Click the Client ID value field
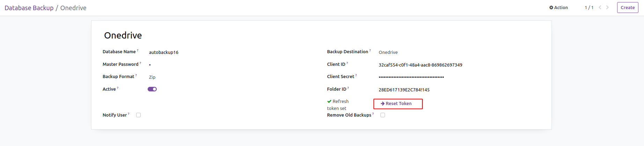Screen dimensions: 644x146 420,65
